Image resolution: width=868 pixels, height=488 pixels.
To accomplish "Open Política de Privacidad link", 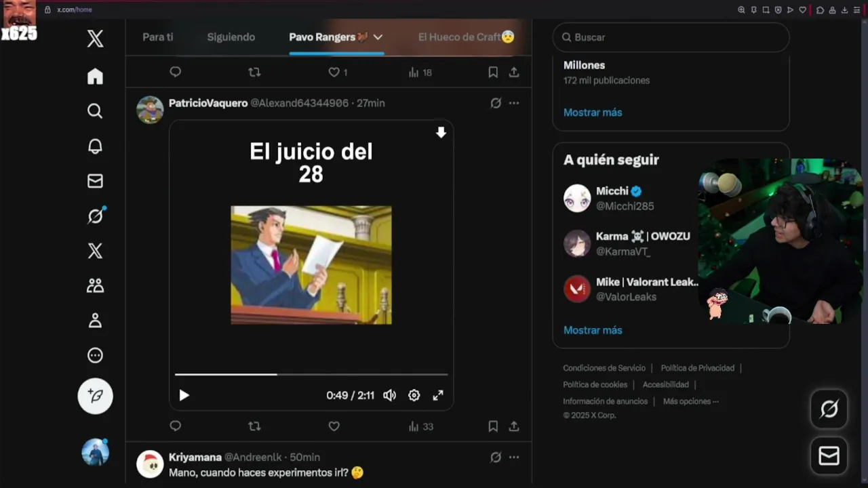I will coord(698,368).
